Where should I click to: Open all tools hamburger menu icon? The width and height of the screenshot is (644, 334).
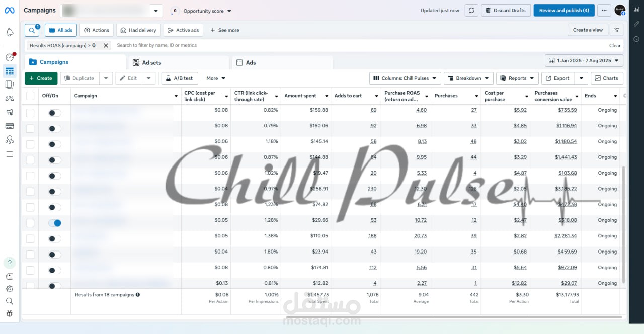(10, 154)
